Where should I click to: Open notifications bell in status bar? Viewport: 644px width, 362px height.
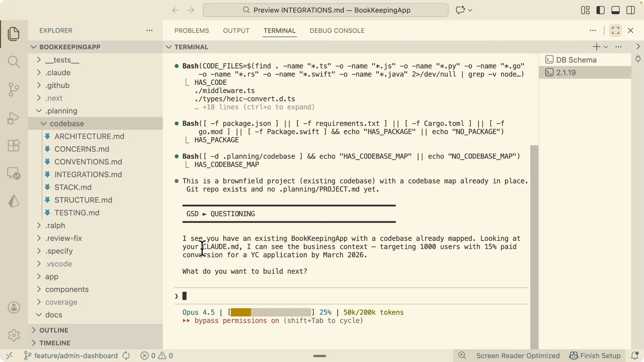coord(635,356)
